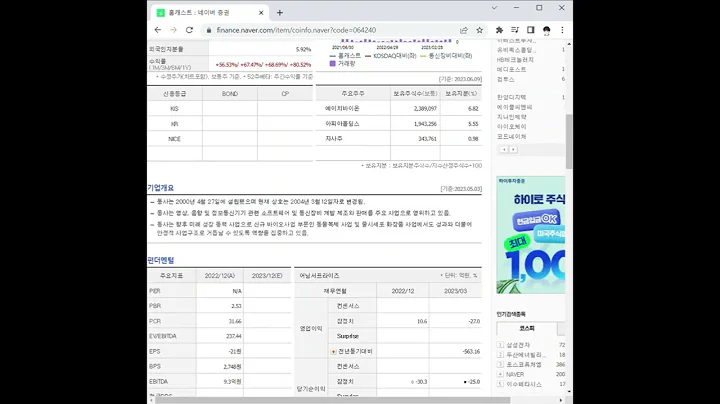Open 컴투스 in the sidebar stock list

pos(506,79)
